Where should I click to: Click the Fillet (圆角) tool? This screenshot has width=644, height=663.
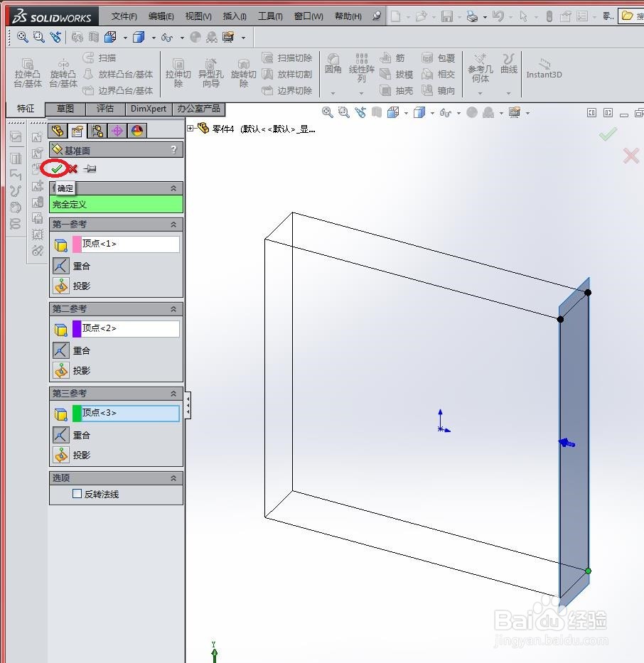click(x=333, y=64)
